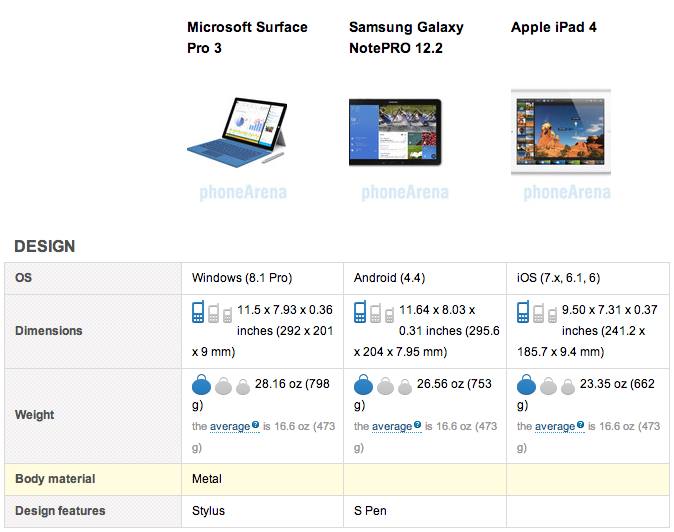Click the DESIGN section heading
Viewport: 674px width, 532px height.
tap(44, 246)
